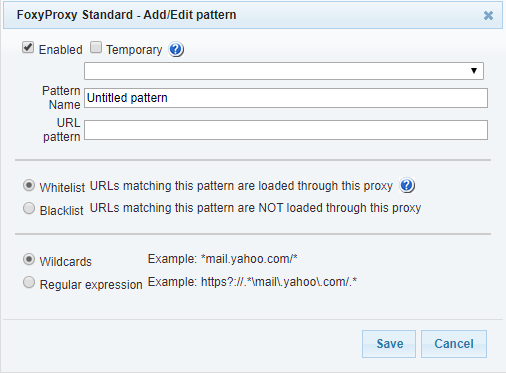Choose the Wildcards radio option
Screen dimensions: 506x373
[29, 259]
